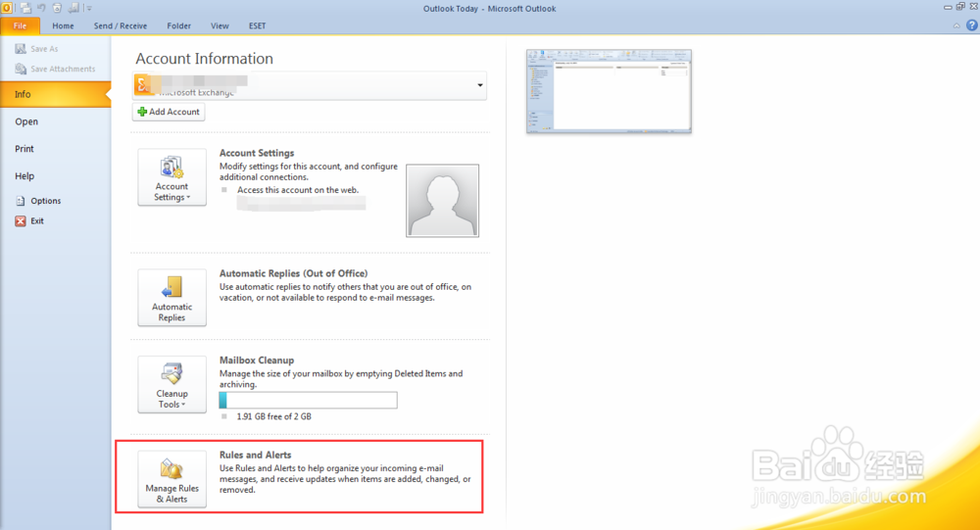Switch to the Send / Receive tab
The image size is (980, 530).
coord(120,25)
